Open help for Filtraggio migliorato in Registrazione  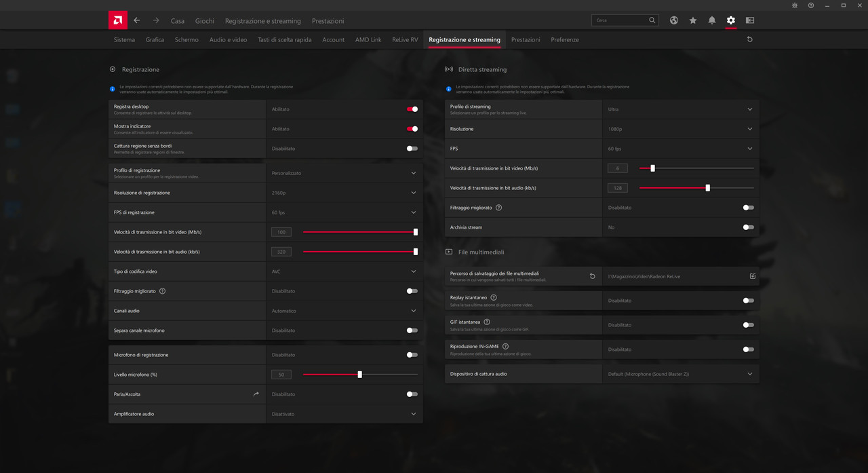(163, 291)
